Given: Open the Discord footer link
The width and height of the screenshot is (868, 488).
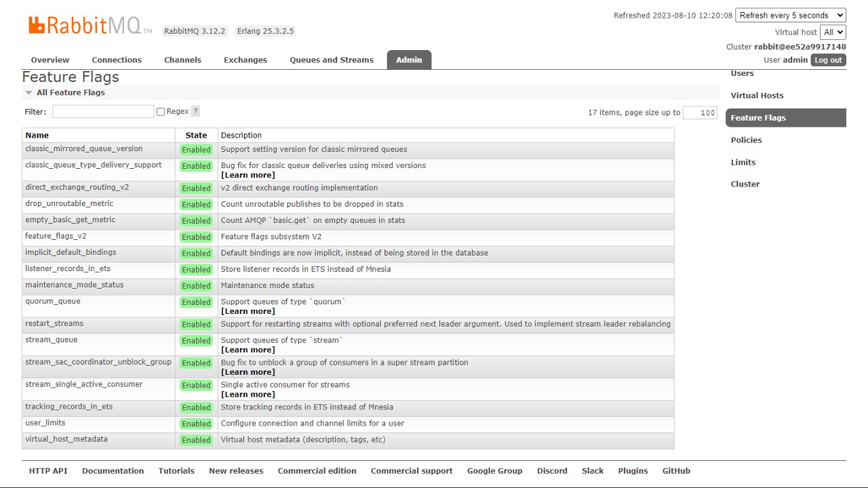Looking at the screenshot, I should pos(552,471).
